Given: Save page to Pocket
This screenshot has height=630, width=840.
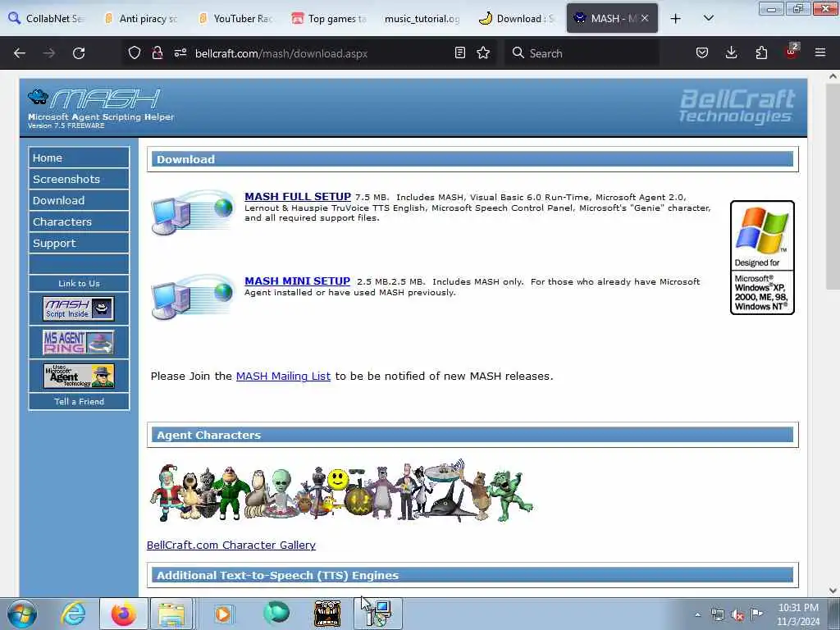Looking at the screenshot, I should click(702, 53).
